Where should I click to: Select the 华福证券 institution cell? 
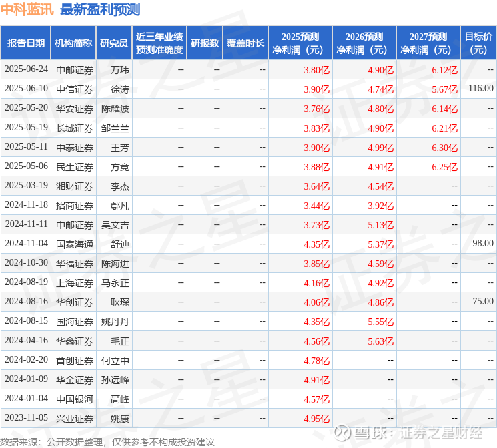tap(75, 263)
